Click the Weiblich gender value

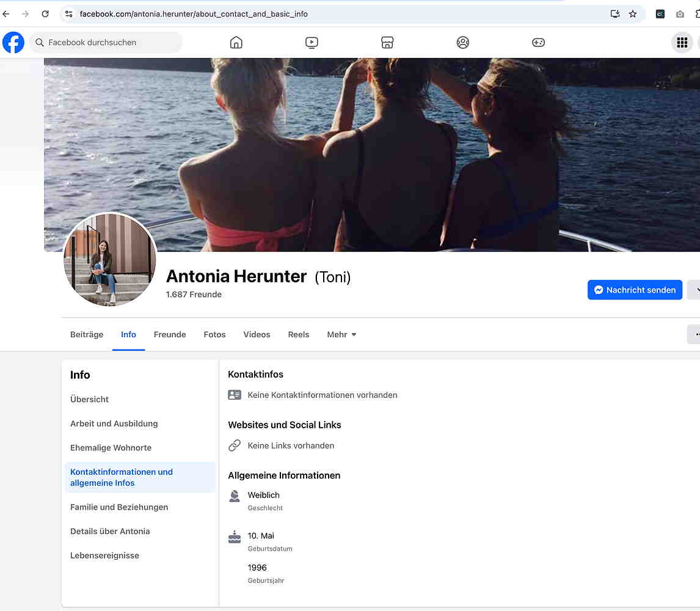263,495
